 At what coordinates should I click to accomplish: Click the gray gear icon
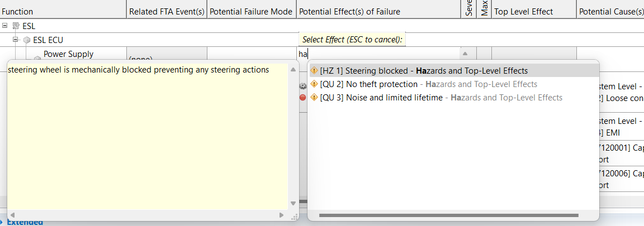(x=303, y=85)
